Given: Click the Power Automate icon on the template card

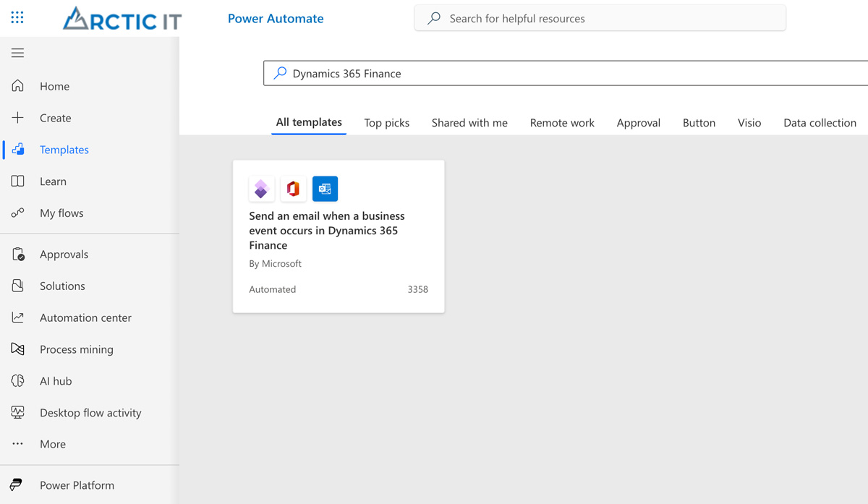Looking at the screenshot, I should coord(261,189).
